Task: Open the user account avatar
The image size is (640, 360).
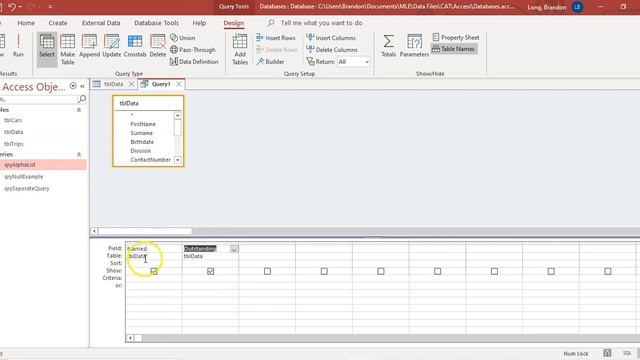Action: [578, 7]
